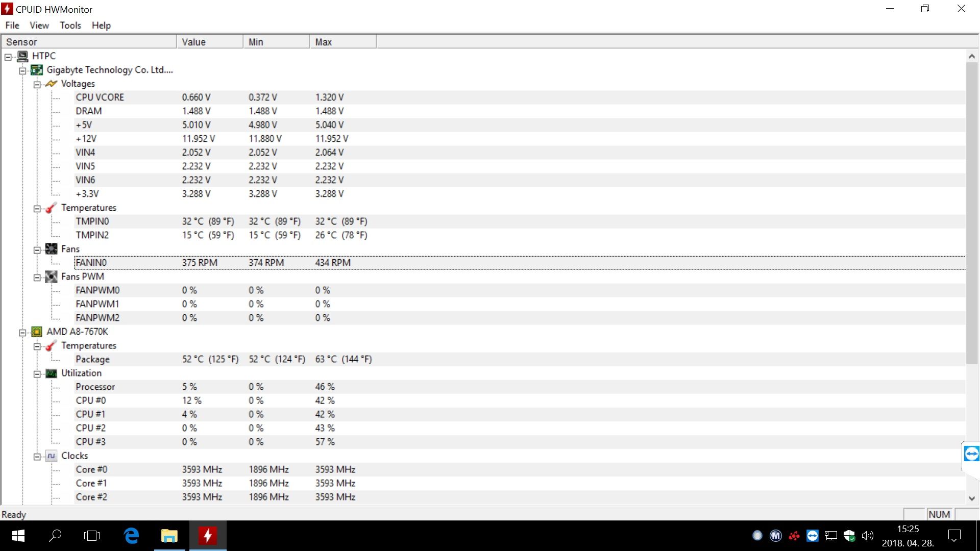Viewport: 980px width, 551px height.
Task: Select the TMPIN0 temperature row
Action: coord(520,221)
